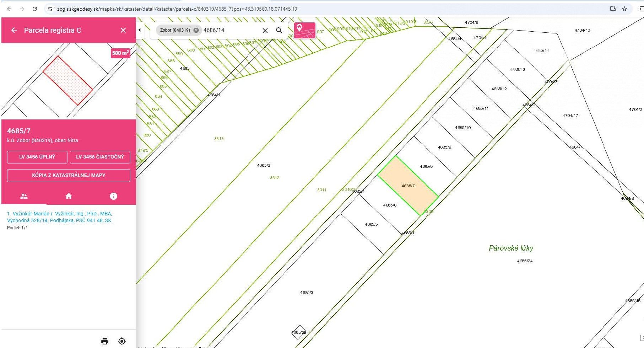Click the back arrow in Parcela registra C header

(14, 31)
